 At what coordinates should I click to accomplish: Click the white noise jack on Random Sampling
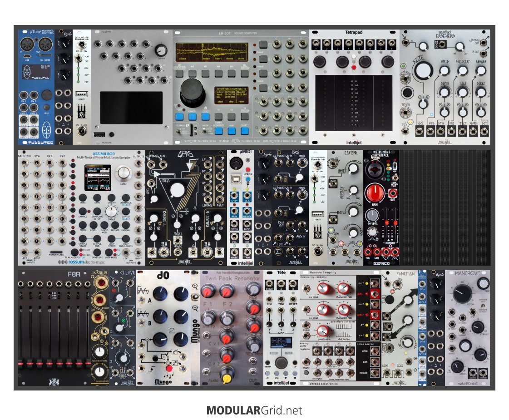click(375, 351)
